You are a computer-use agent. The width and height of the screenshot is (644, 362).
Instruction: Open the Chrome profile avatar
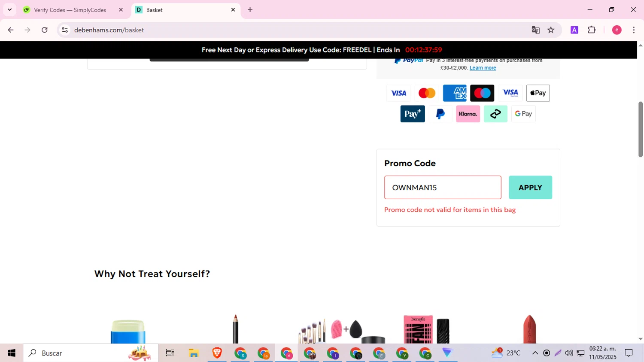pos(617,30)
